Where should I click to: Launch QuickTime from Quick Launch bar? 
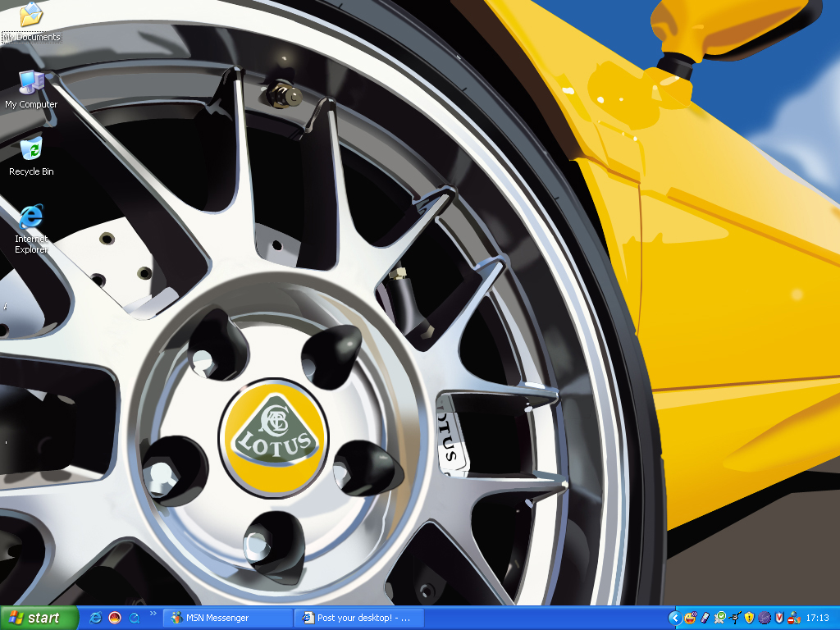click(134, 618)
